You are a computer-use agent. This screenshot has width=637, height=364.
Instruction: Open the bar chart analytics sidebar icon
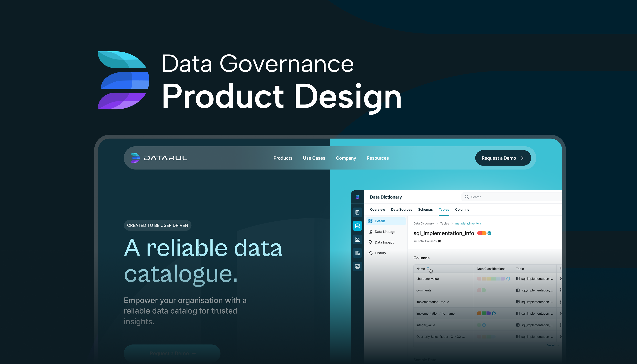pyautogui.click(x=357, y=239)
